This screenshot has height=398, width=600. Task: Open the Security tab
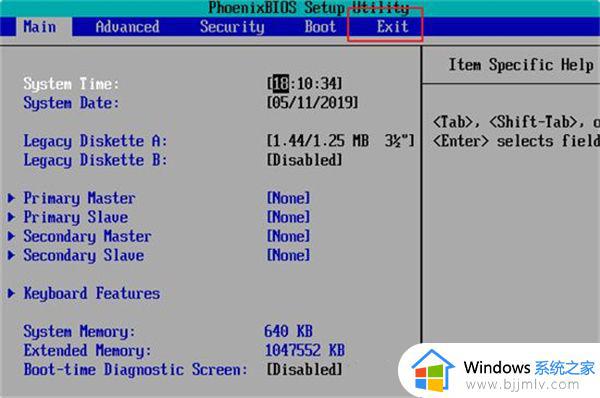232,27
